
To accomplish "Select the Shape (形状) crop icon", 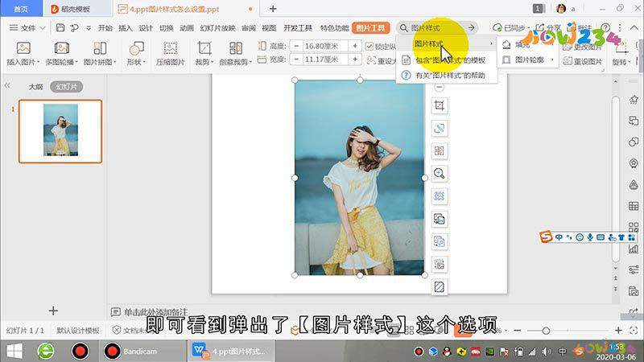I will click(x=136, y=48).
